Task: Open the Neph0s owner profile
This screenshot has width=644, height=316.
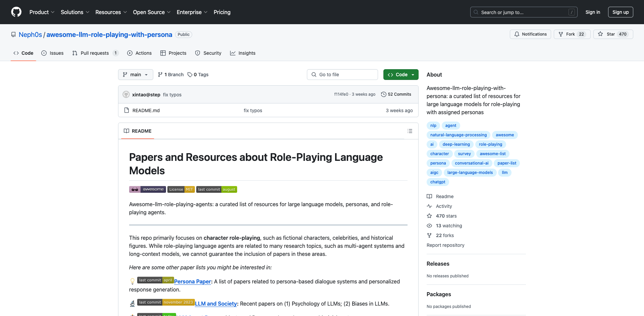Action: tap(30, 35)
